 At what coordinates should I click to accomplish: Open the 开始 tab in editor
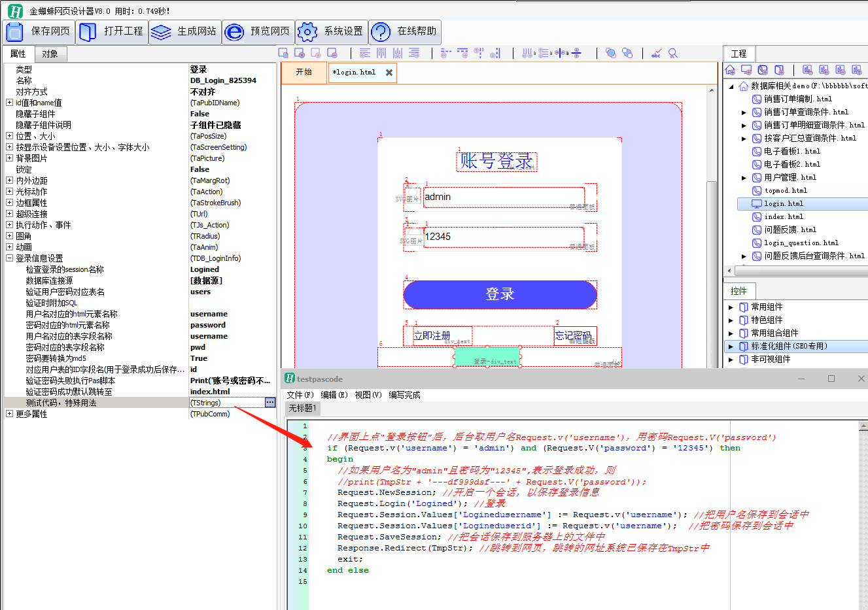[x=304, y=73]
